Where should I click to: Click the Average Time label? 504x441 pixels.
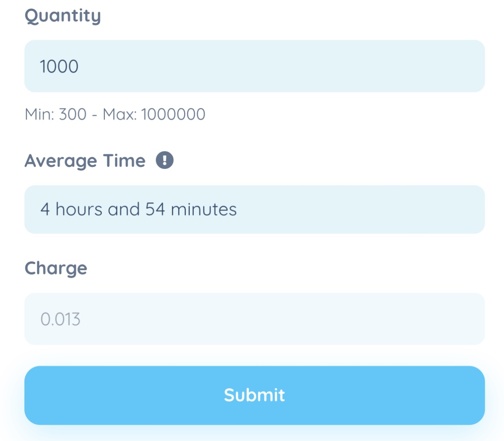click(x=85, y=161)
